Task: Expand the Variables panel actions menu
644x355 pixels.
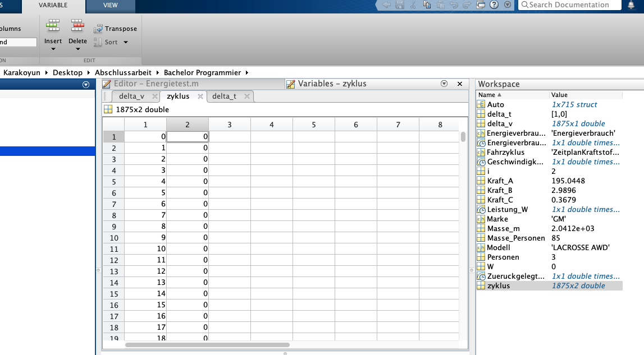Action: 444,84
